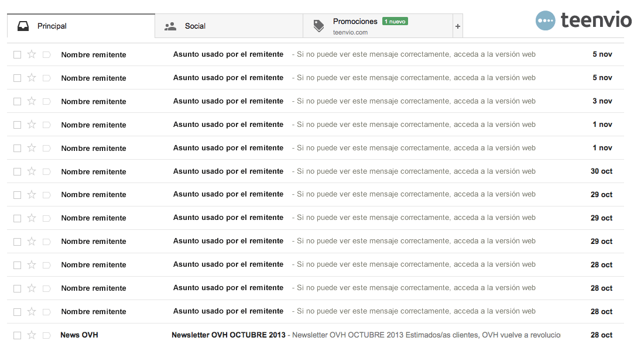Click the importance marker on the 3 nov email
Image resolution: width=644 pixels, height=351 pixels.
point(46,101)
